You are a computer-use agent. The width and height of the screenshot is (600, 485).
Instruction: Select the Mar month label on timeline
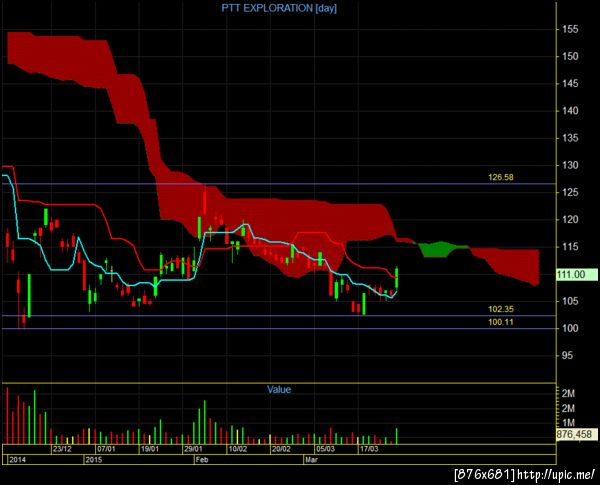tap(311, 460)
